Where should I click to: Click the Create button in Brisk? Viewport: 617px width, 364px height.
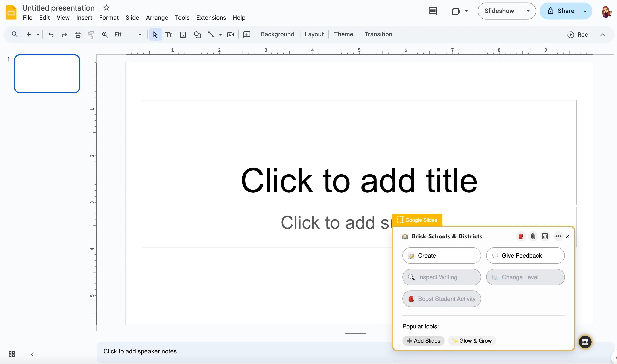(x=441, y=255)
